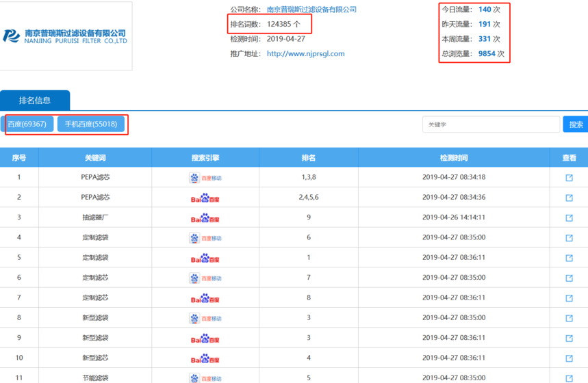The image size is (588, 383).
Task: Click keyword 定制滤袋 in row 5
Action: click(x=95, y=257)
